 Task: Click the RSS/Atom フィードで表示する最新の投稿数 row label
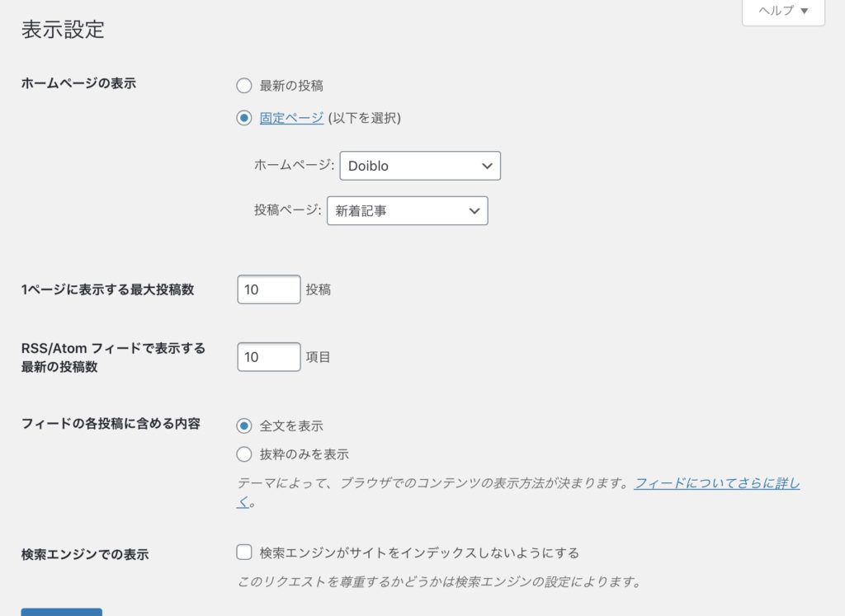[113, 357]
